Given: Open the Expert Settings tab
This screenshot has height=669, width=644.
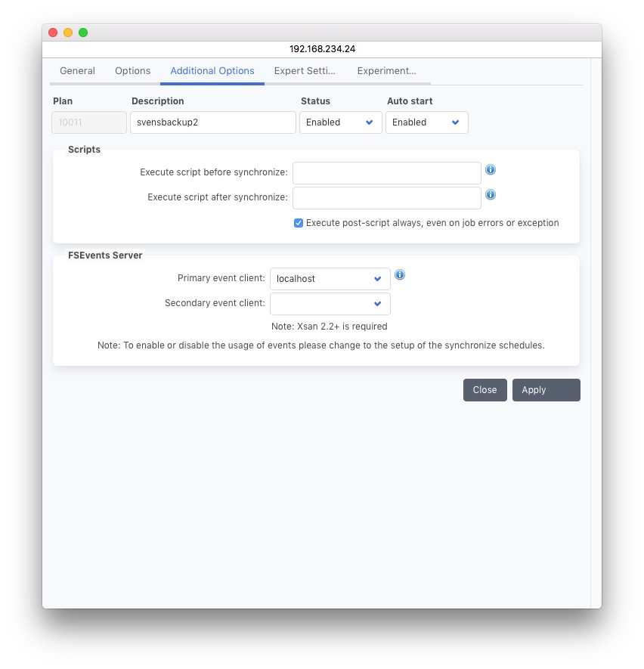Looking at the screenshot, I should (x=305, y=71).
